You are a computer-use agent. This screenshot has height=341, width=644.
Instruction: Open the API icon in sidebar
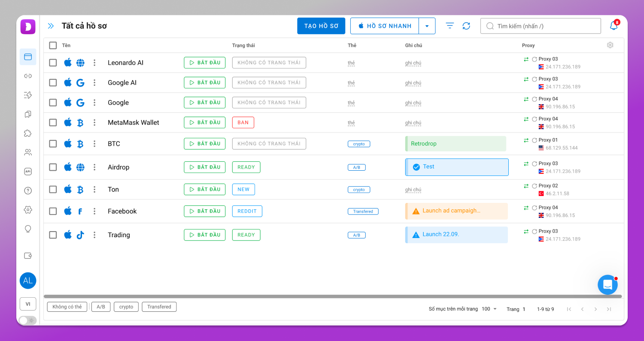tap(28, 171)
